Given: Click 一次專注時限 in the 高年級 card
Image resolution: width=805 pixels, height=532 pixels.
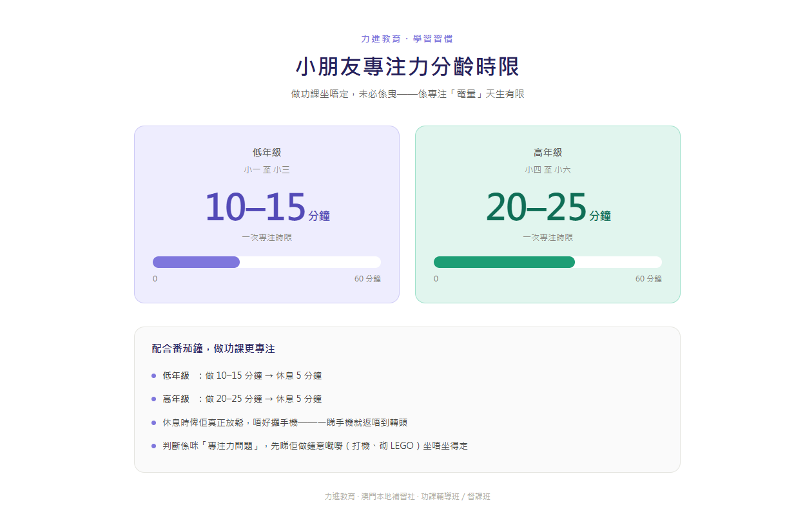Looking at the screenshot, I should coord(548,238).
